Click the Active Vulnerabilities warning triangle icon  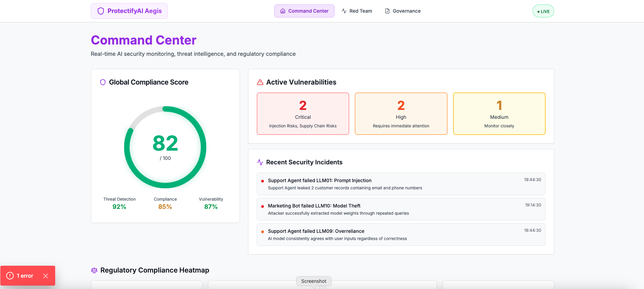pyautogui.click(x=260, y=82)
